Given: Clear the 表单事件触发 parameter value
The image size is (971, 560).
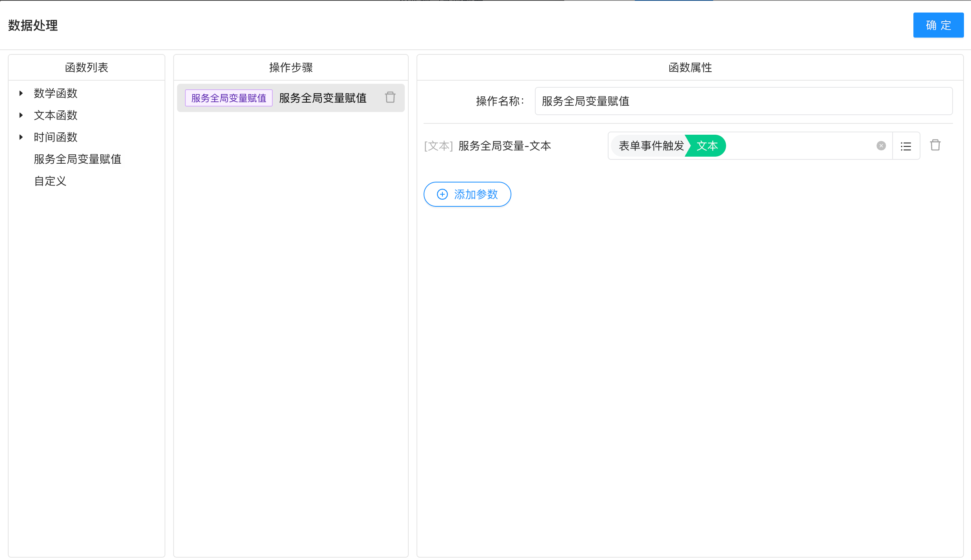Looking at the screenshot, I should [881, 146].
